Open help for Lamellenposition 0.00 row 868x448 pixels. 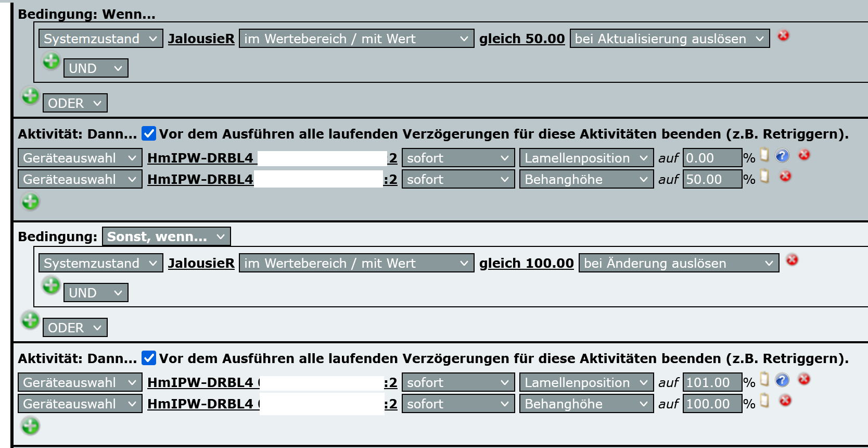[x=782, y=155]
